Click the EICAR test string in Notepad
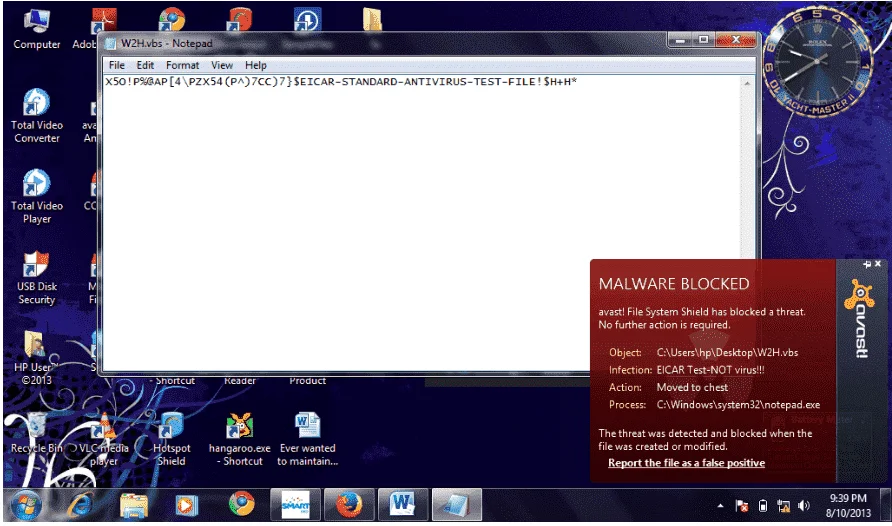Screen dimensions: 892x526 tap(341, 82)
